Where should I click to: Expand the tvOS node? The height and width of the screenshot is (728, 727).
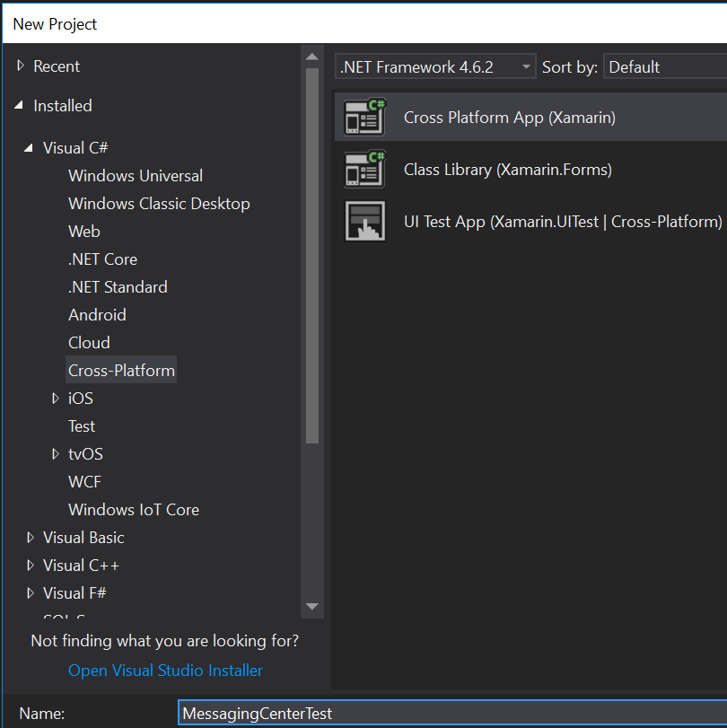(56, 453)
